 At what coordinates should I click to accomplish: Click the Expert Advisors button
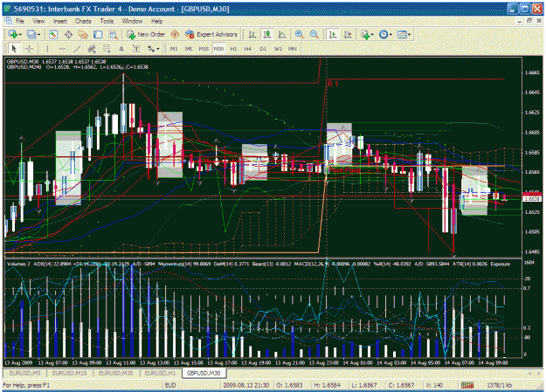point(211,34)
